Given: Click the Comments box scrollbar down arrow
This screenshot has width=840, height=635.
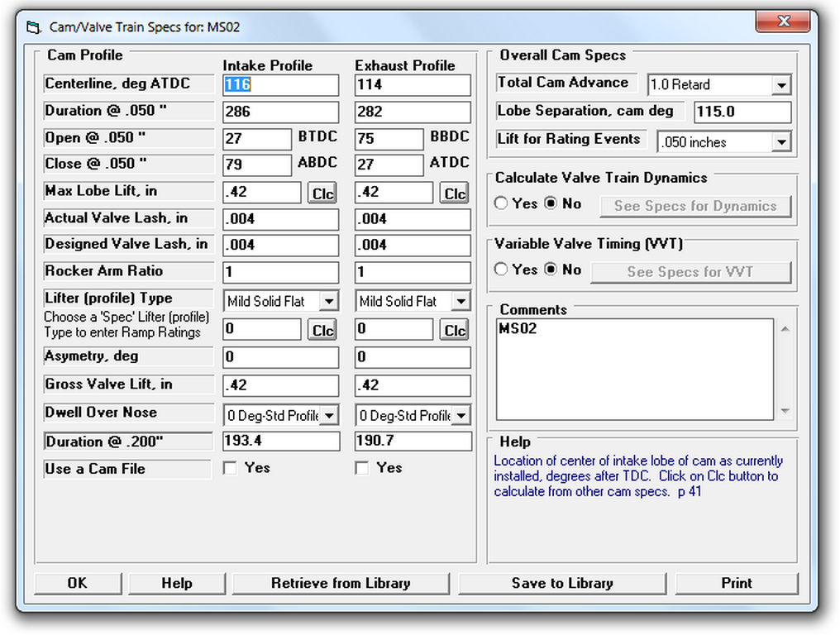Looking at the screenshot, I should pos(784,412).
